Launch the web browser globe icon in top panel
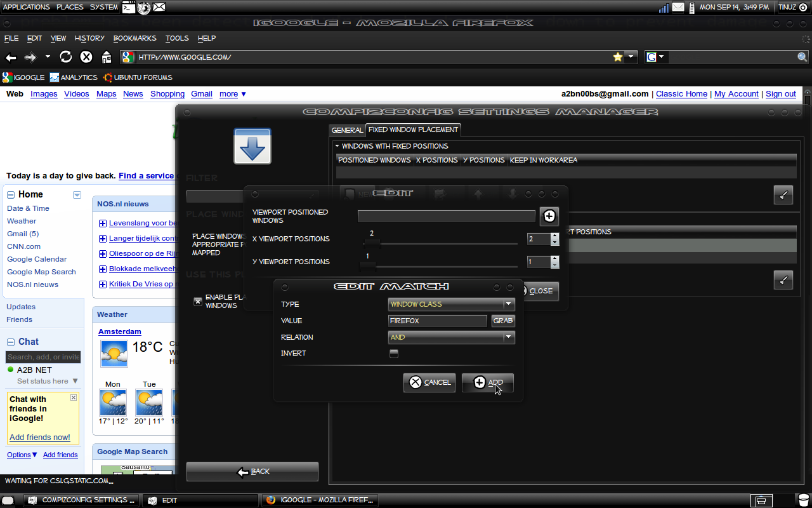 pos(144,7)
